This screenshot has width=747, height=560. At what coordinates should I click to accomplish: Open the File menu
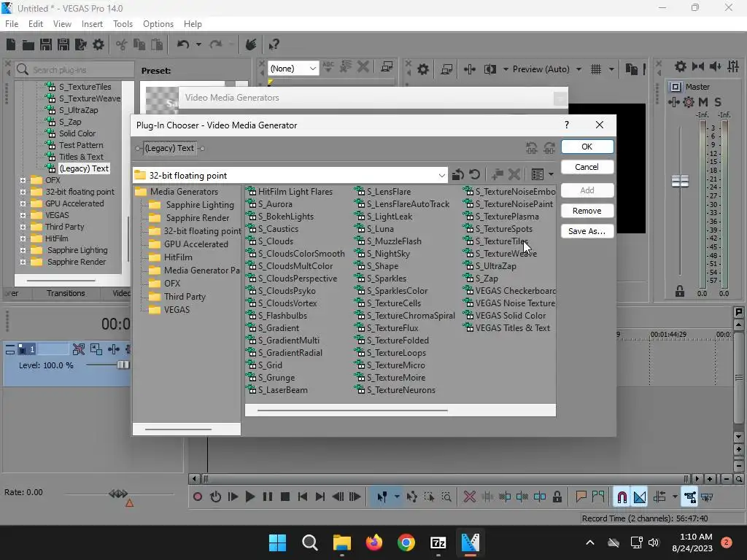point(12,24)
